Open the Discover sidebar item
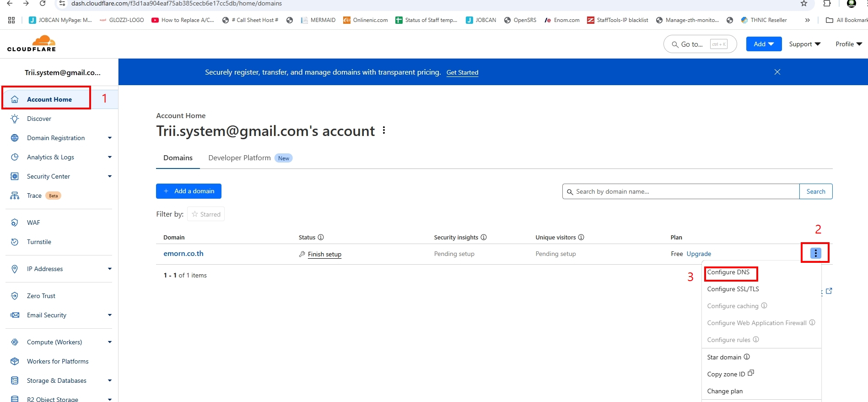Image resolution: width=868 pixels, height=402 pixels. [x=39, y=119]
